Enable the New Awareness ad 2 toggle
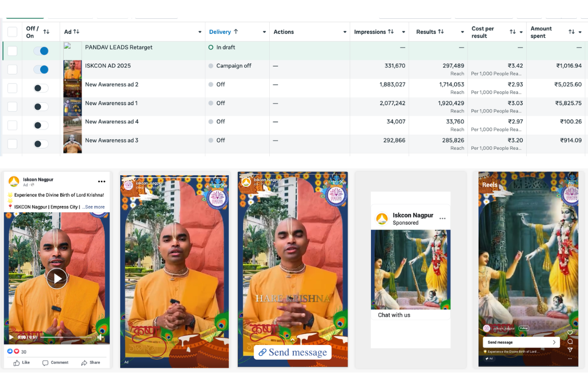588x379 pixels. click(x=41, y=88)
